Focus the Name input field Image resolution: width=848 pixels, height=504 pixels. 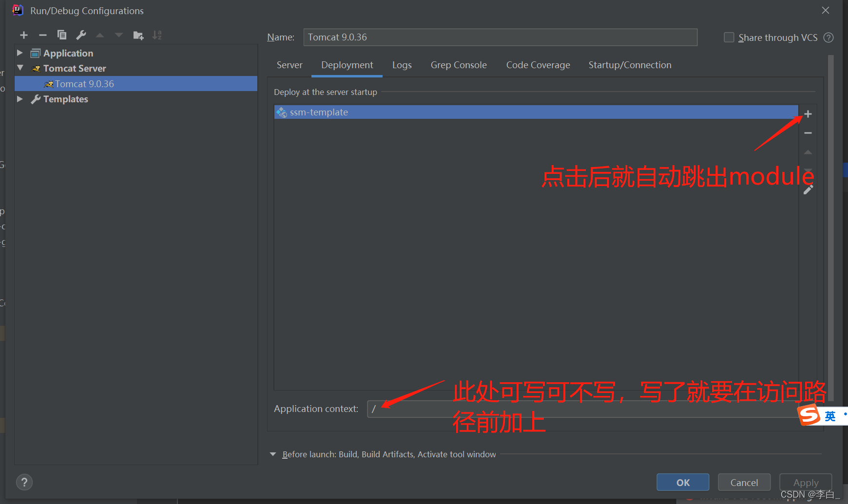(x=501, y=37)
